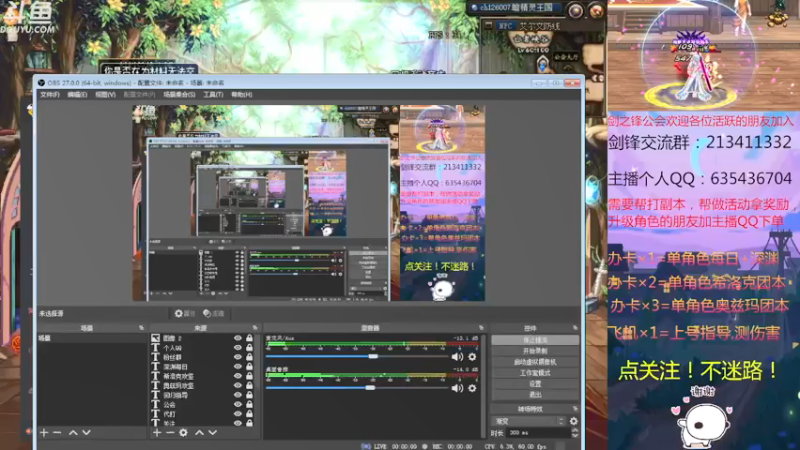Open 桌面音频 audio settings gear
800x450 pixels.
click(472, 388)
